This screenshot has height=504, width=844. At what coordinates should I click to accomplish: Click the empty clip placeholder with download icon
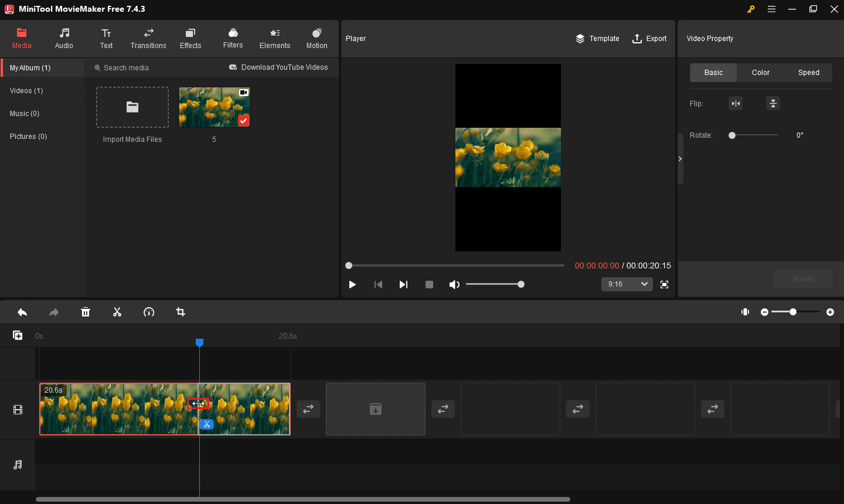click(x=376, y=409)
